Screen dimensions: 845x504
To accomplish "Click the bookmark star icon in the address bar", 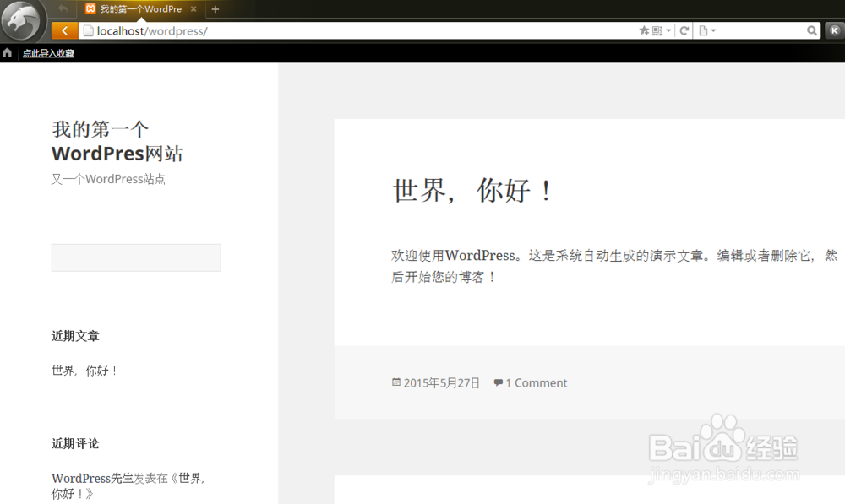I will [643, 30].
